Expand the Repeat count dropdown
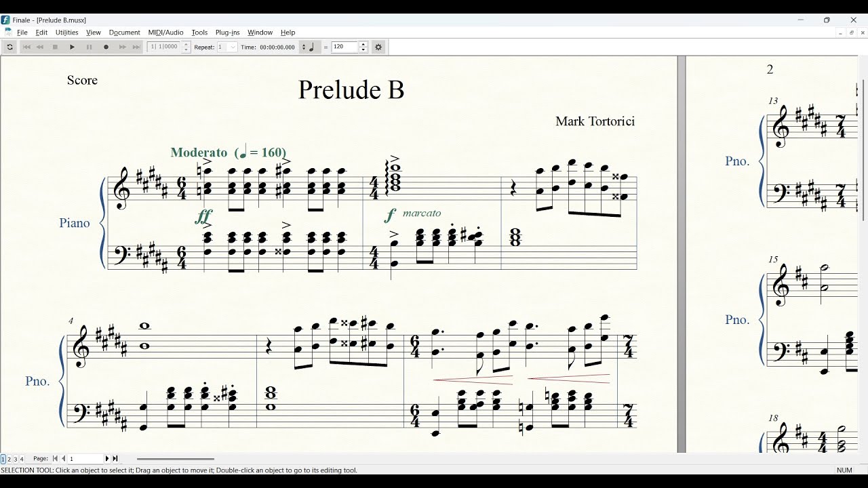Screen dimensions: 868x488 click(233, 47)
